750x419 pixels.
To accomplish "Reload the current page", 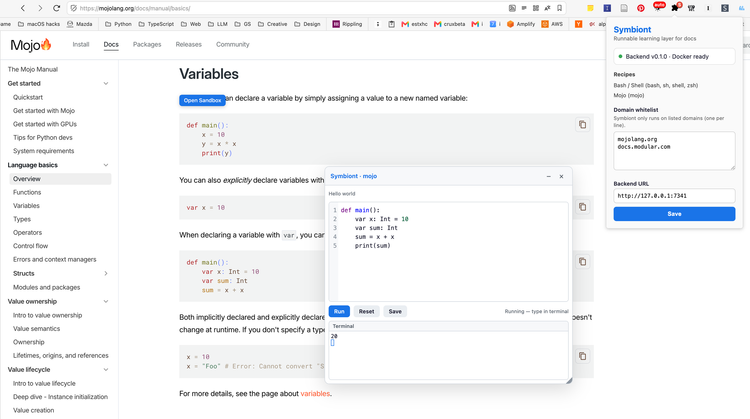I will (56, 8).
